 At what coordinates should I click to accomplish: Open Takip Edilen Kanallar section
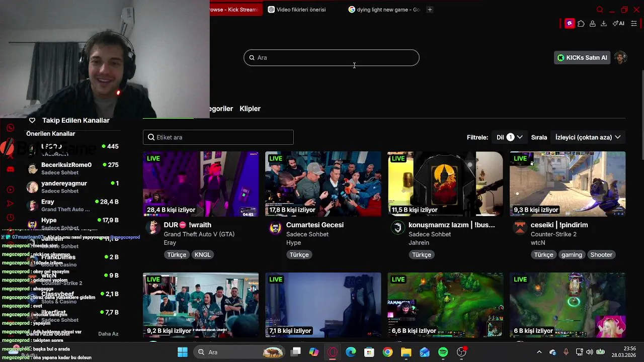point(75,121)
